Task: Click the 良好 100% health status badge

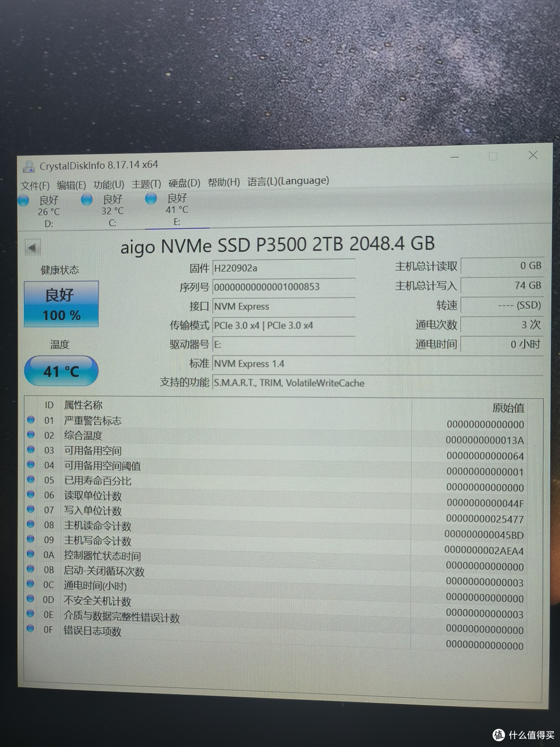Action: point(61,303)
